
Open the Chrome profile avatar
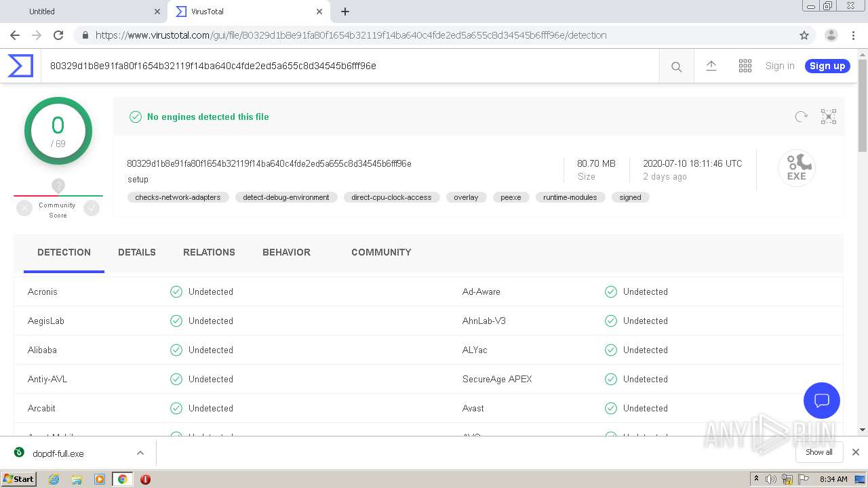[x=831, y=35]
